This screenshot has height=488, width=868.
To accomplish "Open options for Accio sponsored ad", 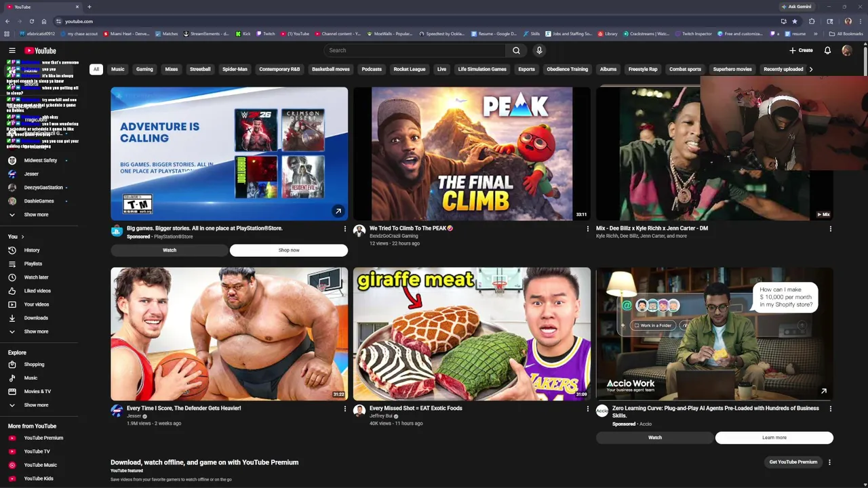I will (x=830, y=409).
